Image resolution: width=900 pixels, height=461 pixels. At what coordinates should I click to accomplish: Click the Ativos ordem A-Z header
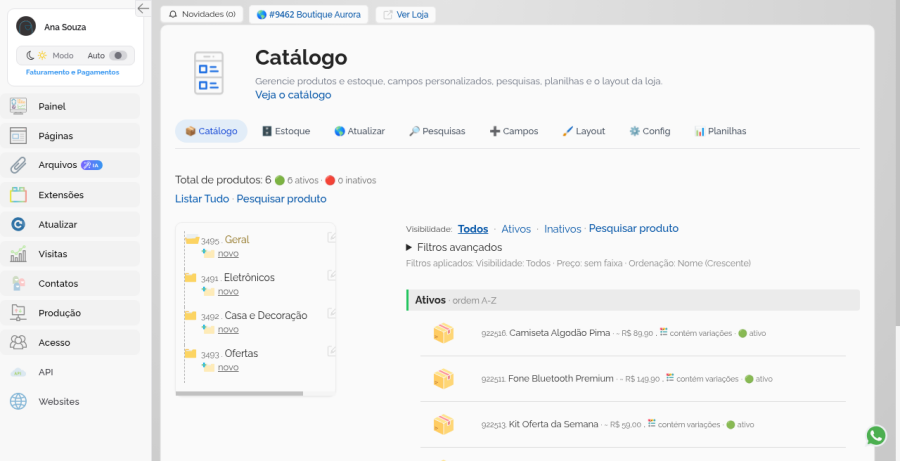click(633, 300)
